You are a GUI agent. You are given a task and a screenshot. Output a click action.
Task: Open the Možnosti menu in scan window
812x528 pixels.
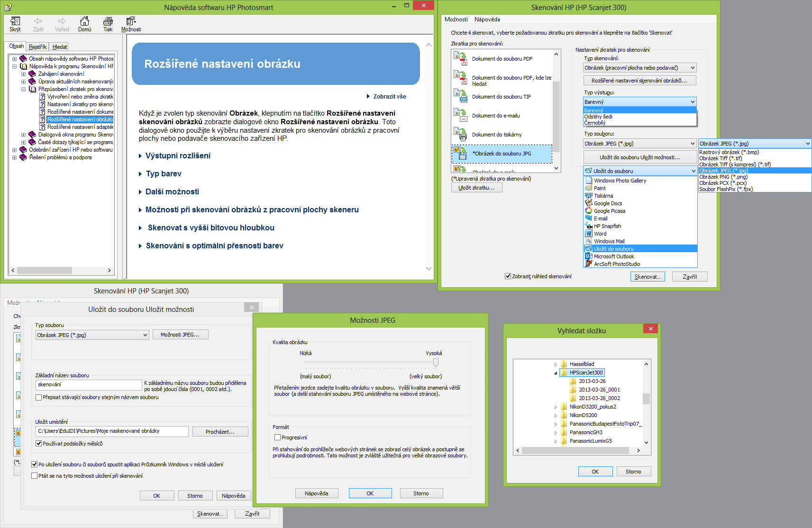click(456, 19)
